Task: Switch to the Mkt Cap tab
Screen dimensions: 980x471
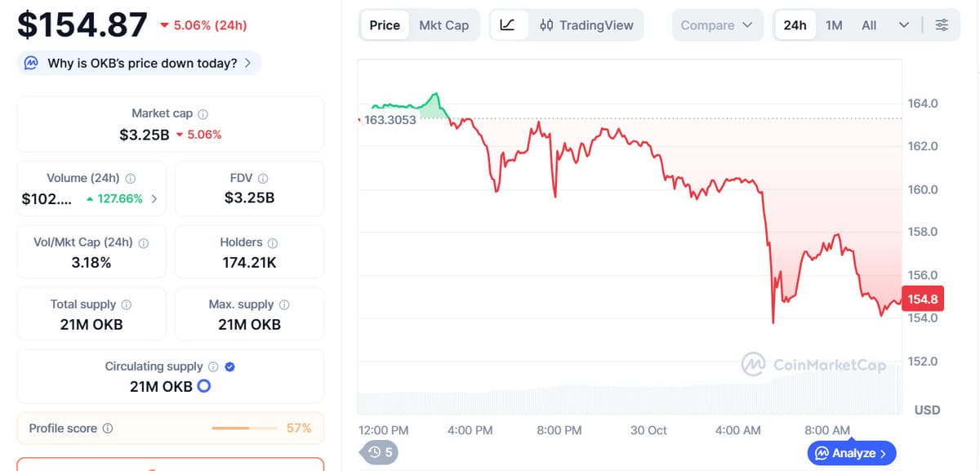Action: 443,25
